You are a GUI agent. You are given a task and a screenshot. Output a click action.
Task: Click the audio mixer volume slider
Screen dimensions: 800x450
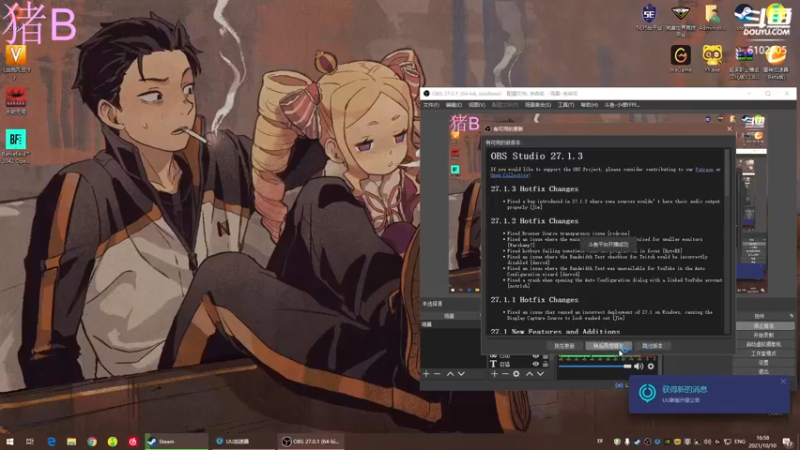(x=595, y=366)
